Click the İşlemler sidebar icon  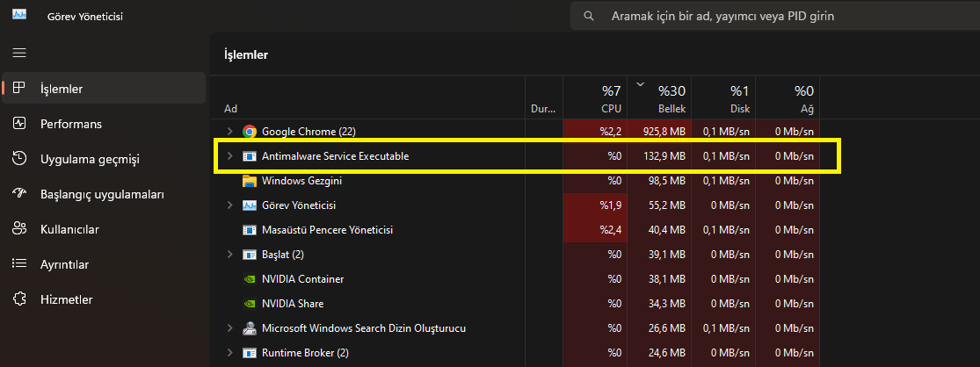click(x=19, y=89)
